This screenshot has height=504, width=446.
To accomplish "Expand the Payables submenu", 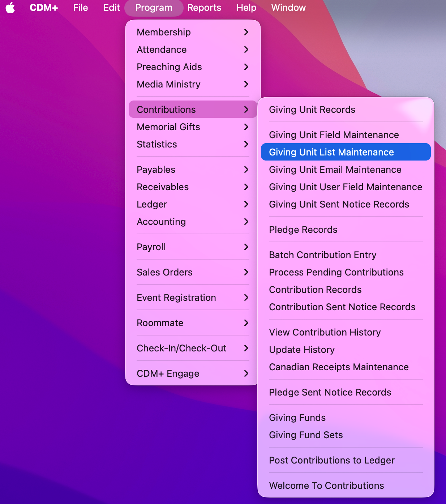I will point(193,170).
